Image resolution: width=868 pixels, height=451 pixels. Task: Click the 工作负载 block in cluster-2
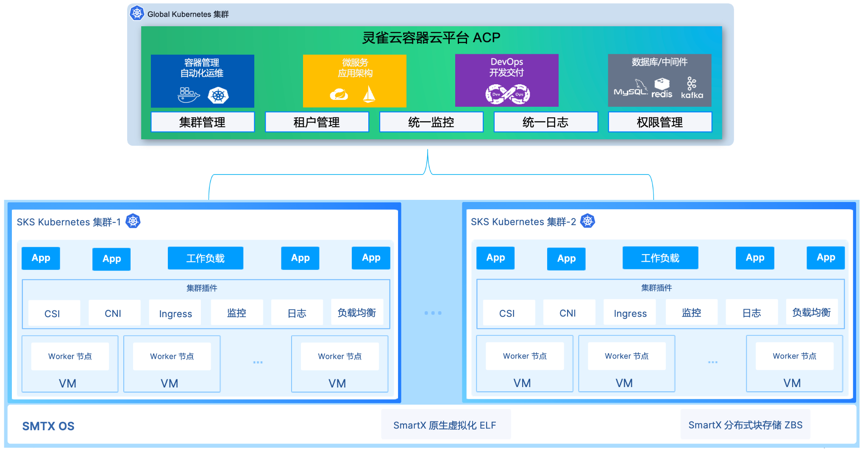(x=660, y=257)
